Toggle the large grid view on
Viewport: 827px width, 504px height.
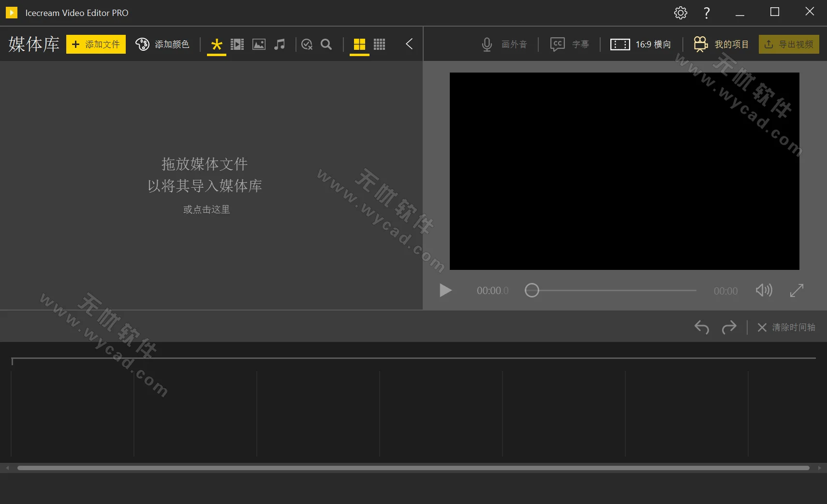[359, 44]
